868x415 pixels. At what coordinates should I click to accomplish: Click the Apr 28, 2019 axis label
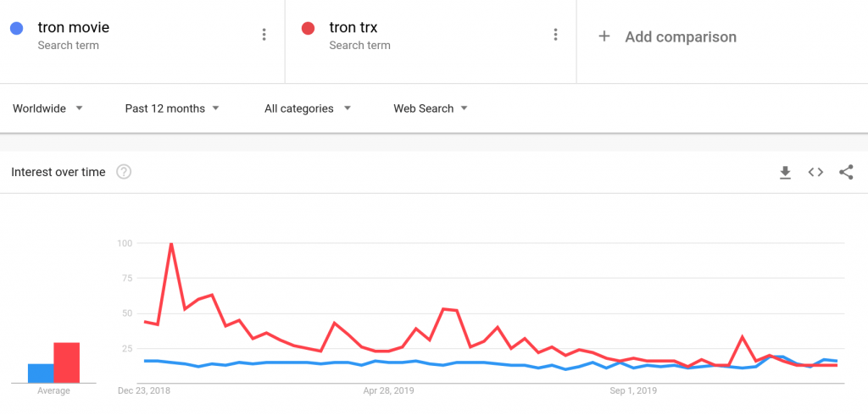(385, 390)
